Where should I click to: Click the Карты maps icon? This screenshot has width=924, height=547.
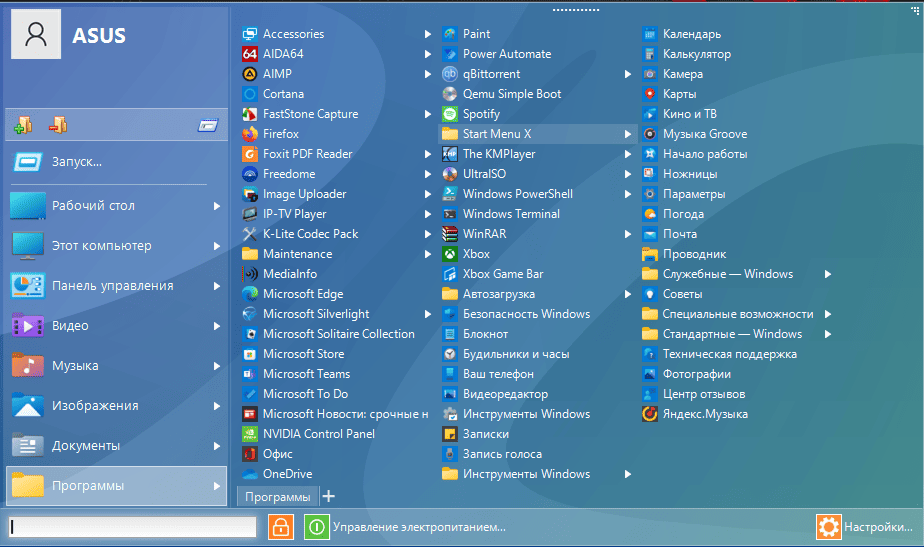pos(649,94)
